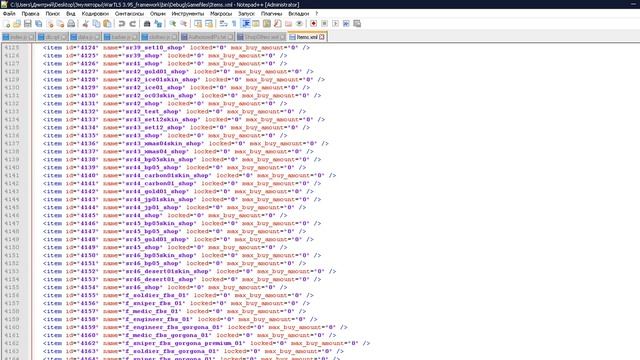Open the Синтаксисы menu
Viewport: 640px width, 360px height.
(129, 13)
